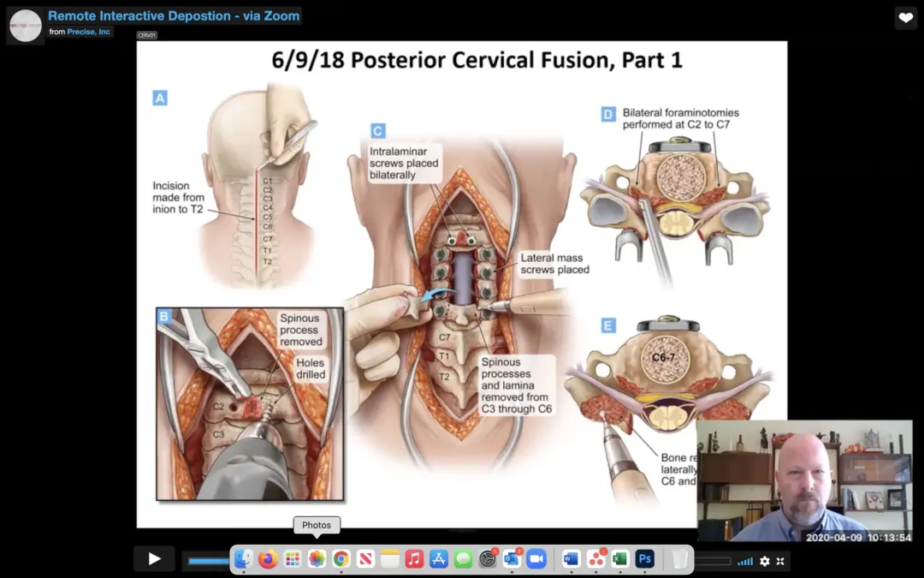The width and height of the screenshot is (924, 578).
Task: Open the video title link 'Remote Interactive Depostion'
Action: tap(174, 16)
